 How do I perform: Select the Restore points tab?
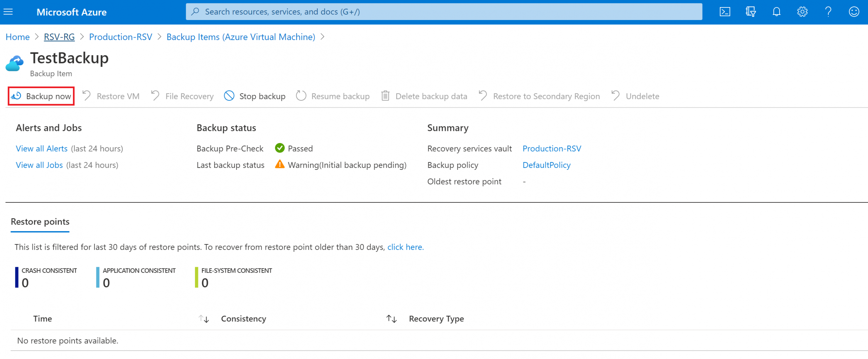pos(40,222)
